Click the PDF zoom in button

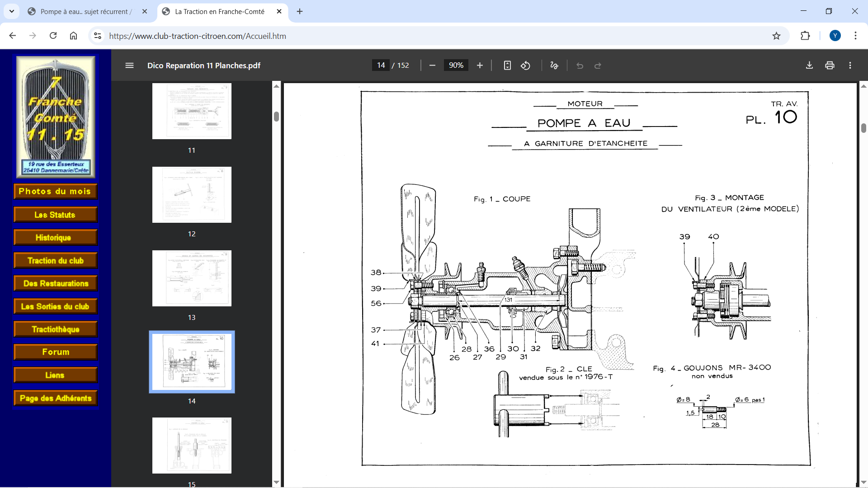[x=480, y=66]
